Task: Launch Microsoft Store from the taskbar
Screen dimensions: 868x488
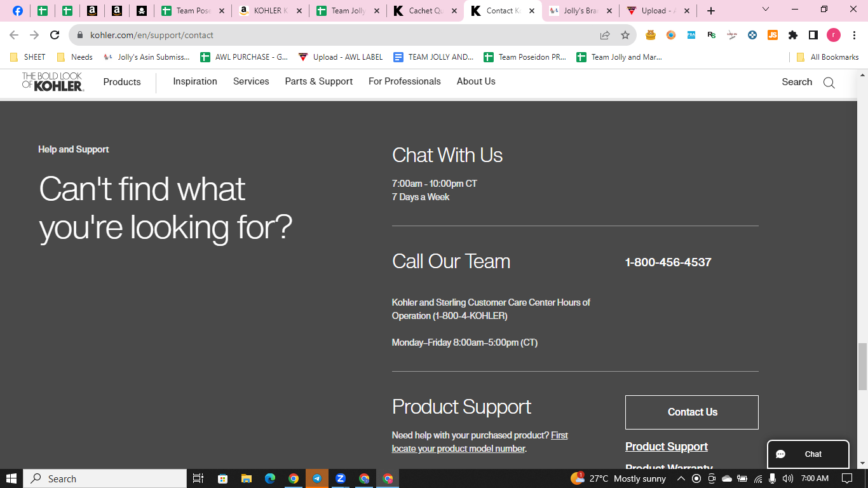Action: tap(222, 478)
